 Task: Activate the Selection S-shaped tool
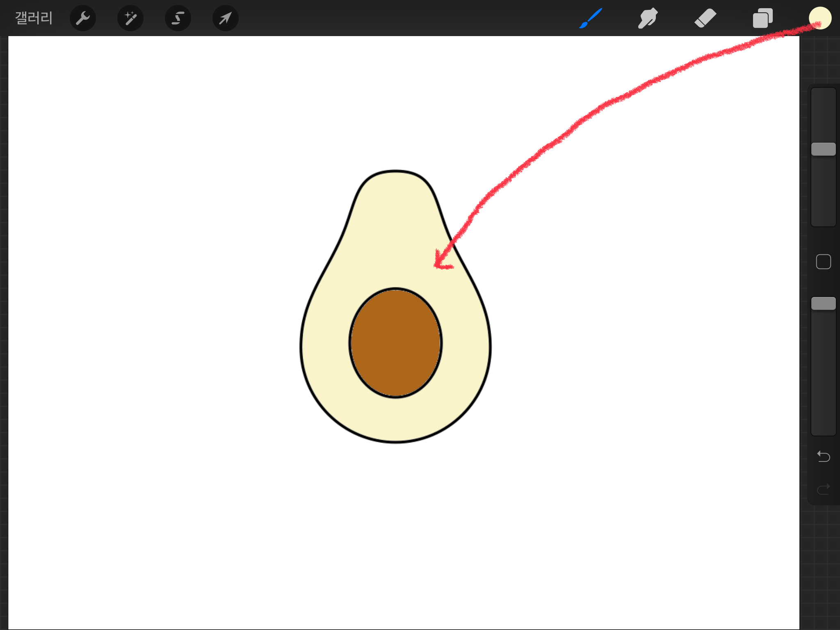click(x=178, y=18)
